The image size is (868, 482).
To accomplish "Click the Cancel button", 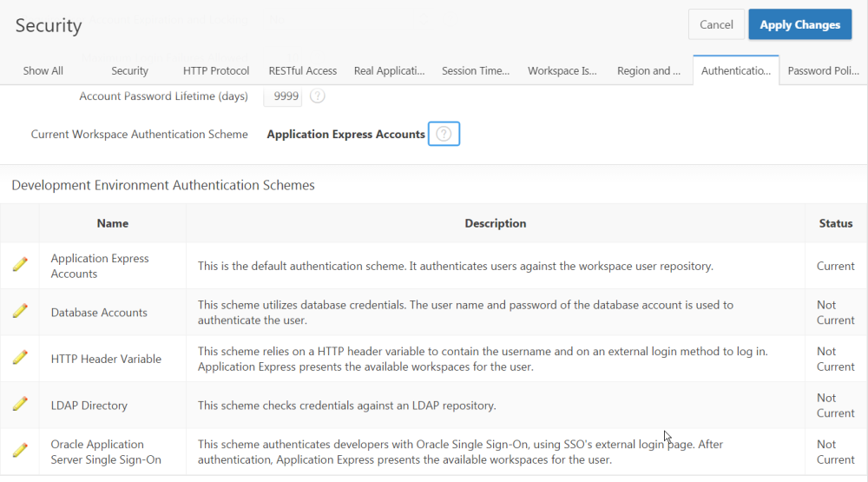I will (716, 24).
